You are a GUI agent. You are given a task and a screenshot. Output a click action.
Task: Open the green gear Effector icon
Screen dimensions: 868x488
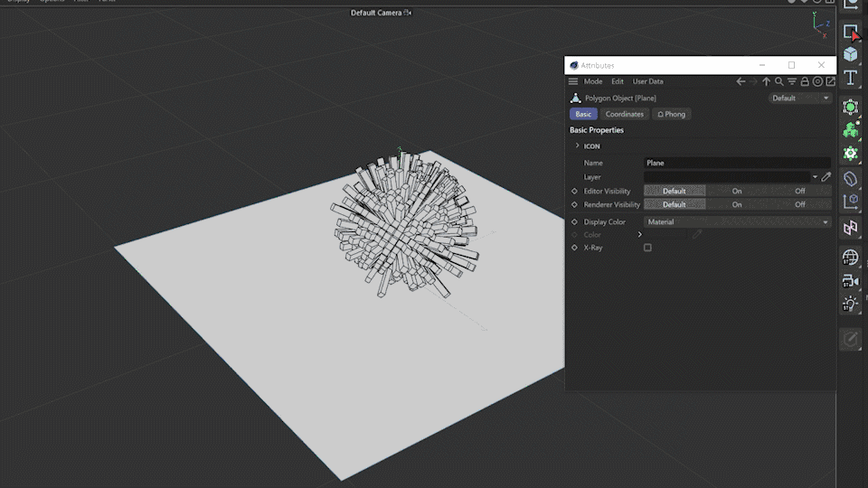point(850,154)
